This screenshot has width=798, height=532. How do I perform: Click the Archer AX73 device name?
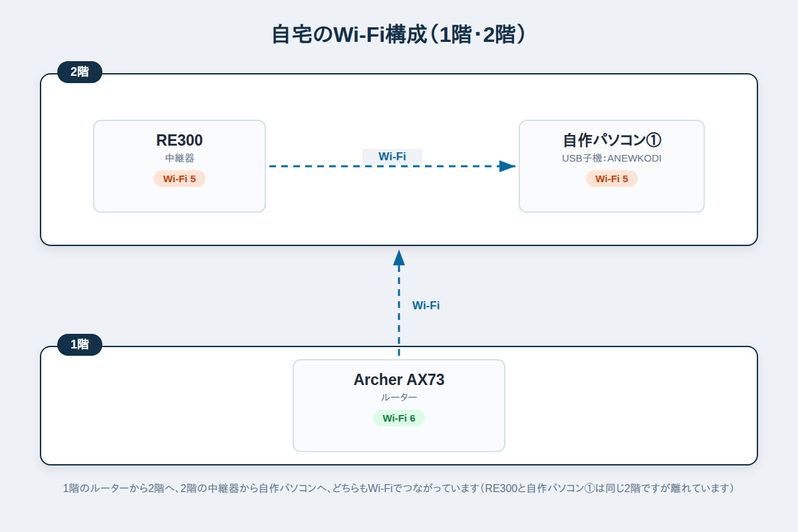pos(399,380)
